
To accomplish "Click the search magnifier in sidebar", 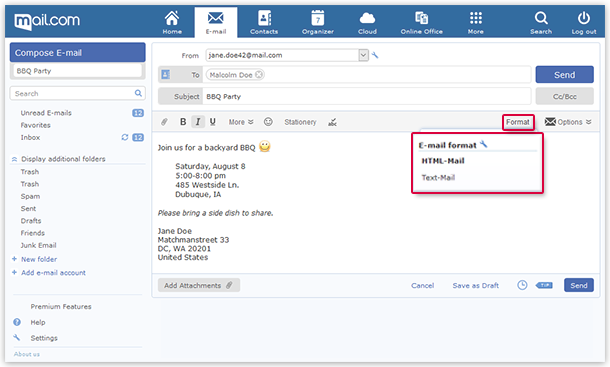I will point(138,93).
